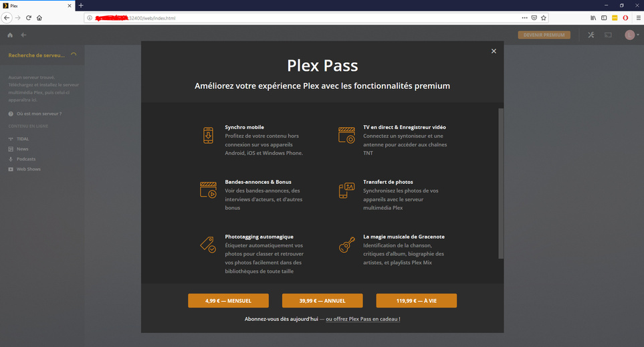Viewport: 644px width, 347px height.
Task: Click the Synchro mobile heading
Action: [244, 127]
